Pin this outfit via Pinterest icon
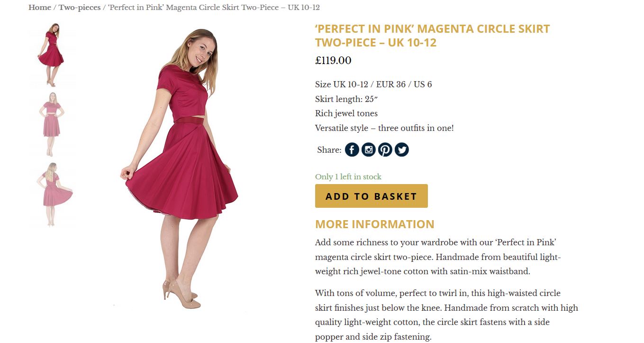The width and height of the screenshot is (644, 343). (385, 150)
